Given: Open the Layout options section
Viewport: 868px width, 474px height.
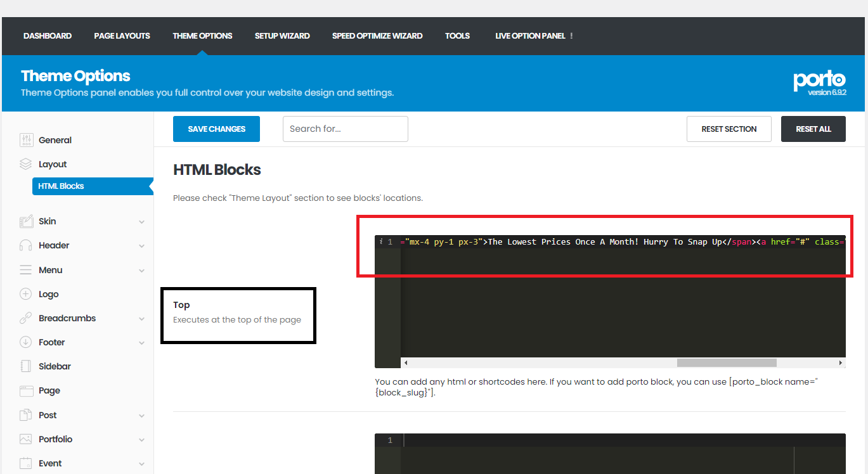Looking at the screenshot, I should click(53, 164).
